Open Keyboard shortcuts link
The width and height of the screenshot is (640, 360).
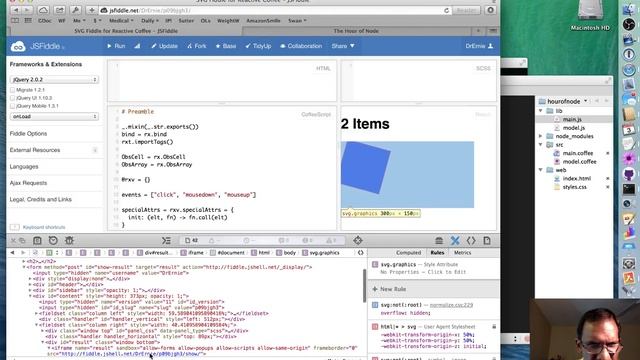click(44, 227)
